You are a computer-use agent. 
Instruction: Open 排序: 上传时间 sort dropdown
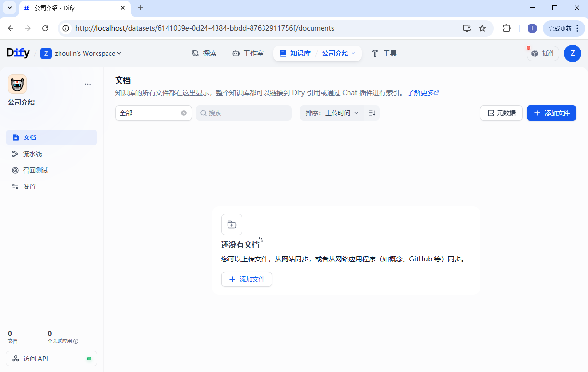332,113
